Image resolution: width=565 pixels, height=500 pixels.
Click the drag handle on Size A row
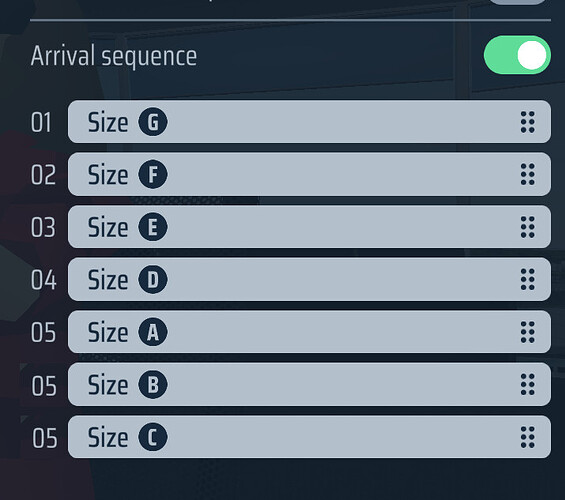click(528, 332)
